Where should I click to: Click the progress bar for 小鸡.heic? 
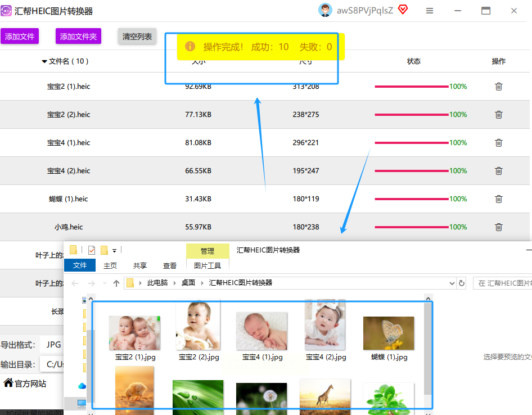[x=412, y=227]
